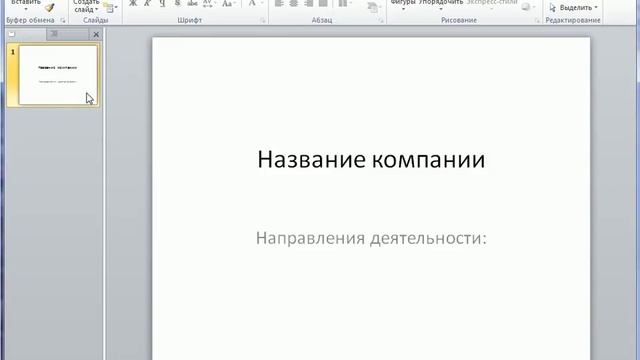Open the Рисование dialog launcher
Screen dimensions: 640x360
click(x=537, y=20)
